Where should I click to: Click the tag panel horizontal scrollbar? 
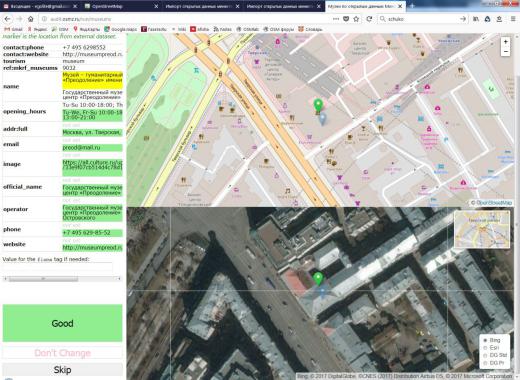(x=62, y=279)
